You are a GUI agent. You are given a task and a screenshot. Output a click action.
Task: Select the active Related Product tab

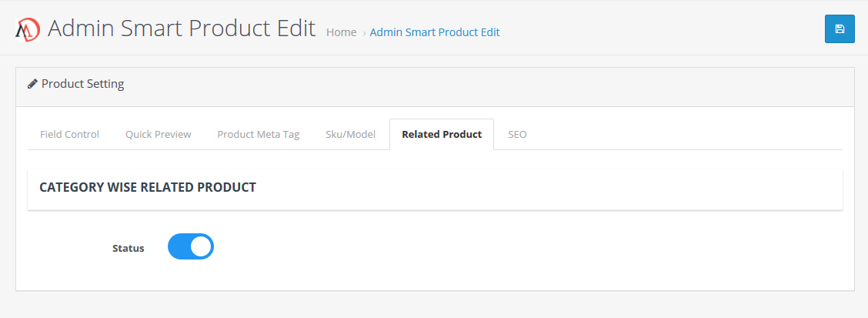(x=442, y=134)
